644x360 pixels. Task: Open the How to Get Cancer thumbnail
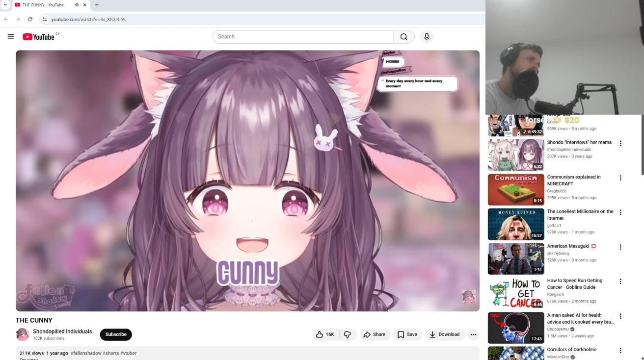(x=516, y=293)
